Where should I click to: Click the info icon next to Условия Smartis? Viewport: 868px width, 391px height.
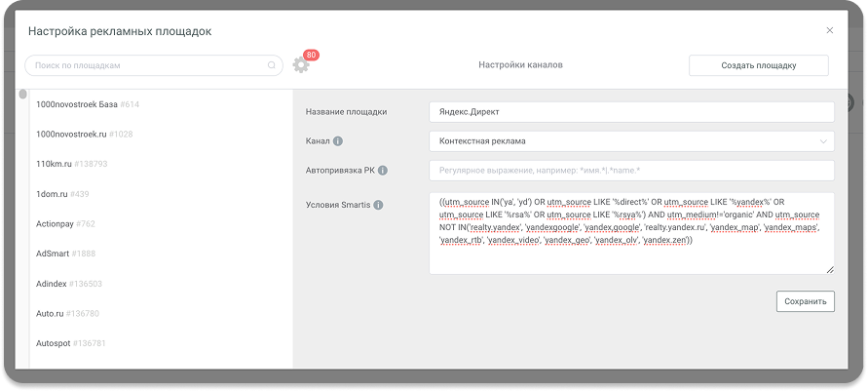click(378, 205)
